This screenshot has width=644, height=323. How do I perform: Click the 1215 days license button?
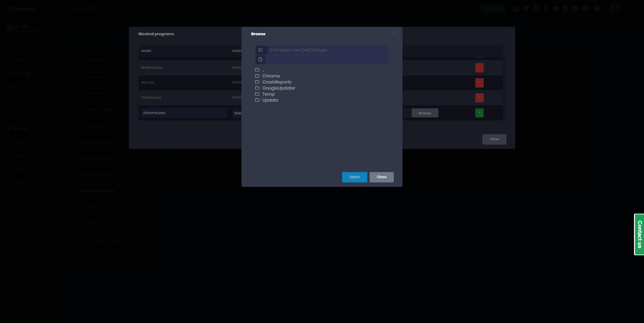(493, 9)
